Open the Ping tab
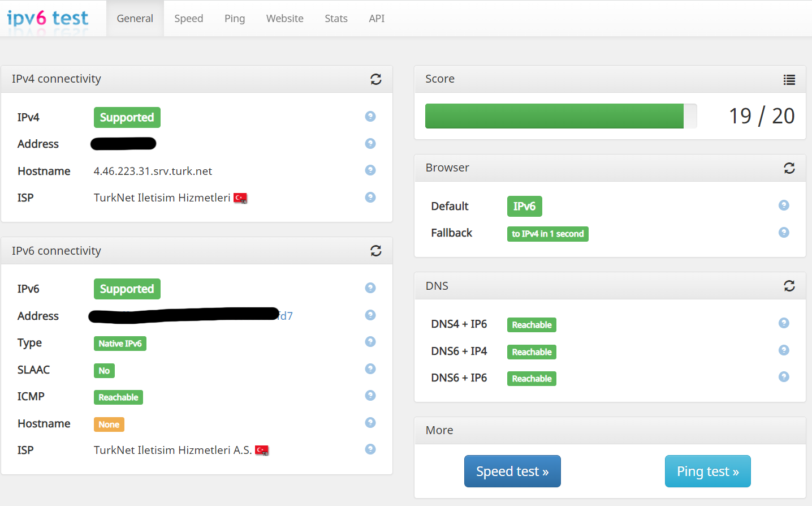 pyautogui.click(x=235, y=19)
